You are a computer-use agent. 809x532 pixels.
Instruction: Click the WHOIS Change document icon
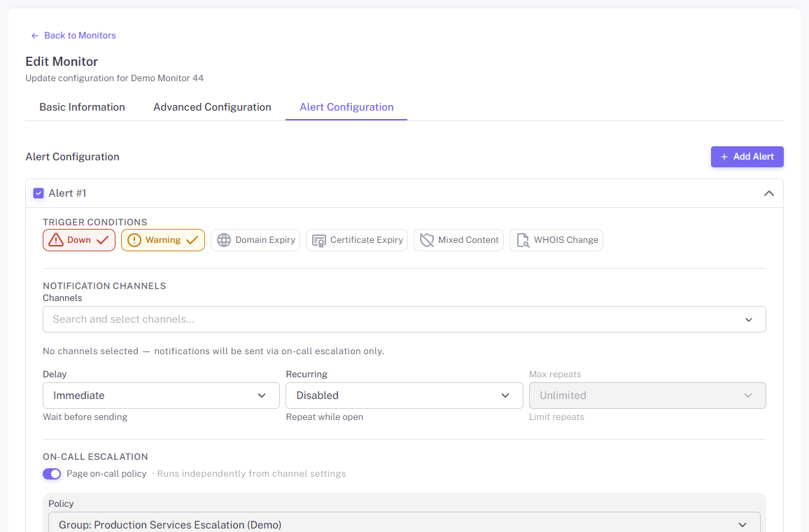coord(522,240)
